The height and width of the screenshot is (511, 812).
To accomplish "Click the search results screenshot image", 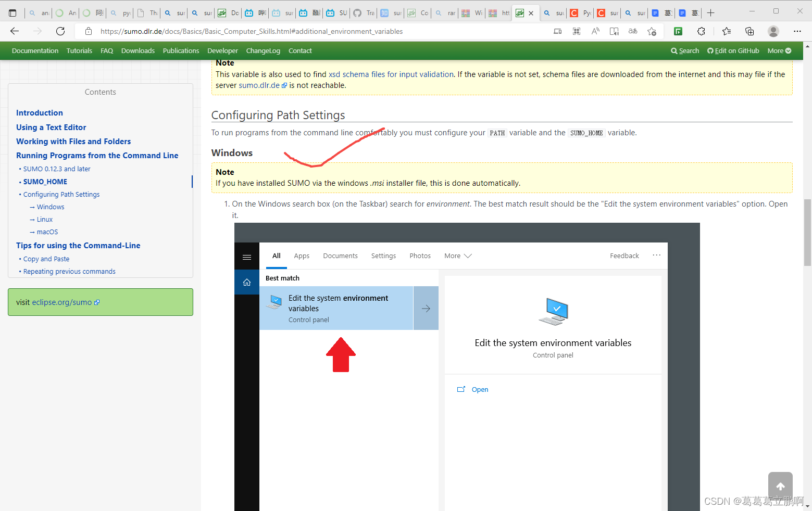I will (x=467, y=367).
